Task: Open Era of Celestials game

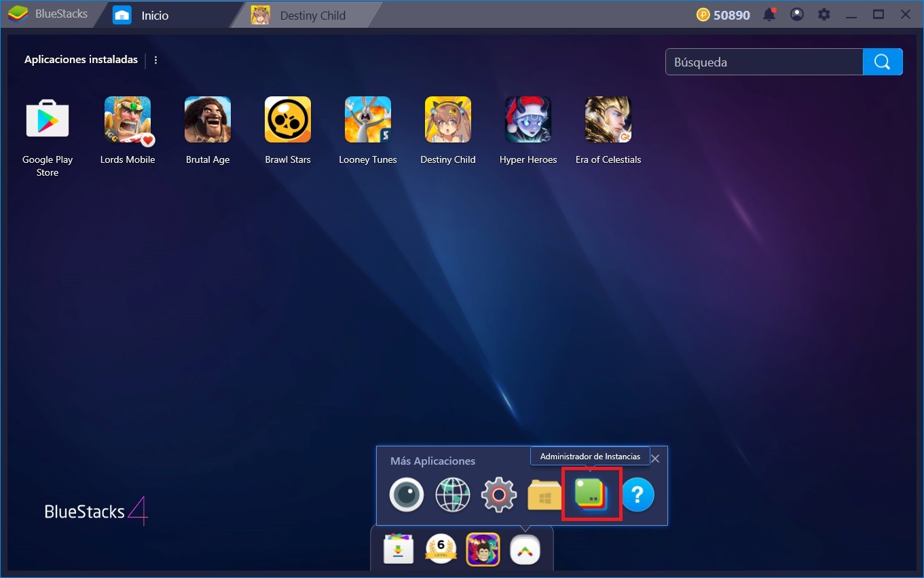Action: pos(608,119)
